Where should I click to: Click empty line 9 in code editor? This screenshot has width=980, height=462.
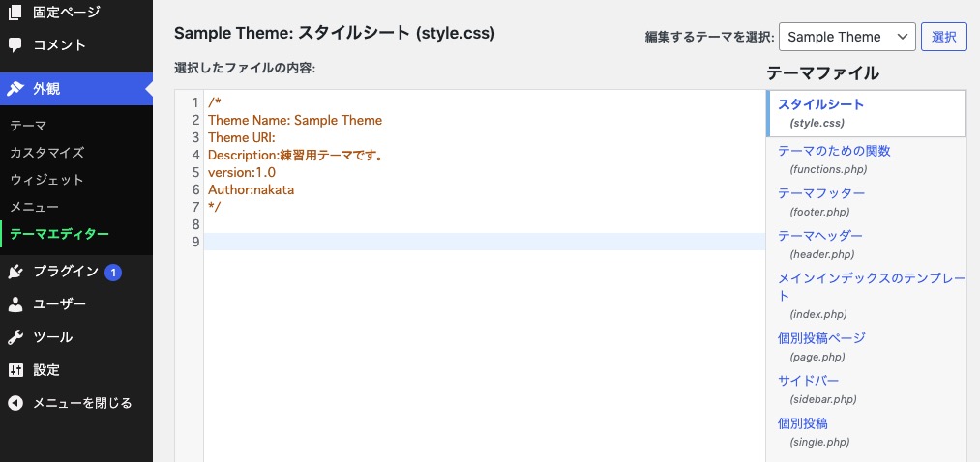tap(485, 242)
